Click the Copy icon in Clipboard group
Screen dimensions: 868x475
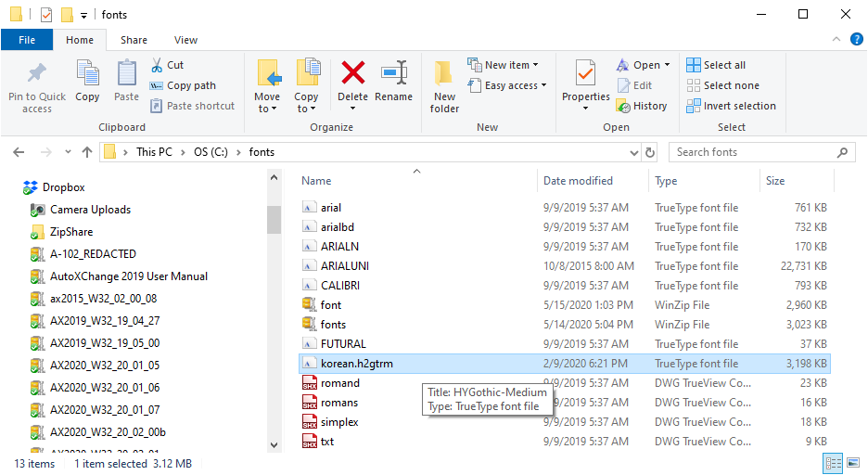tap(87, 74)
